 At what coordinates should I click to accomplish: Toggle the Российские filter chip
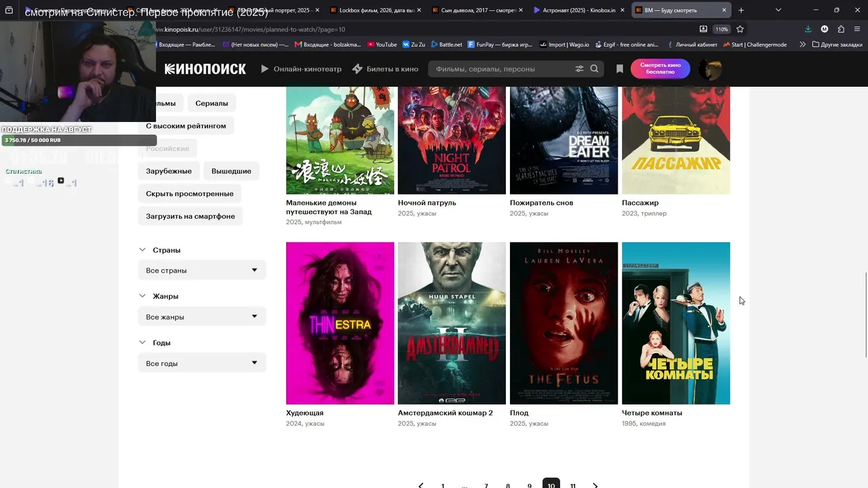point(167,148)
